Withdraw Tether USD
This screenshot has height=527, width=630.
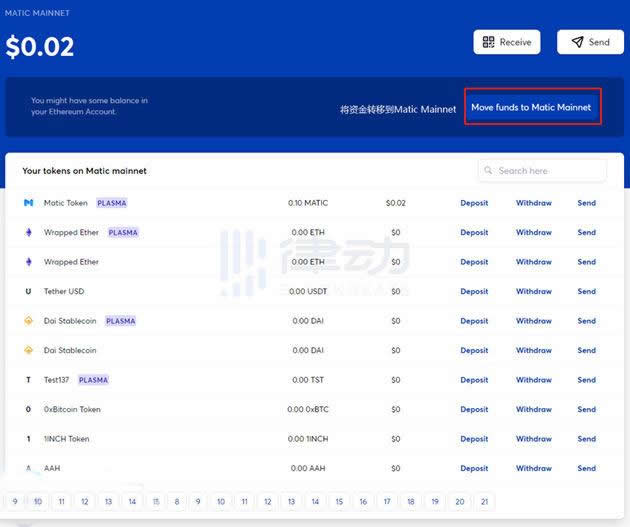tap(534, 291)
